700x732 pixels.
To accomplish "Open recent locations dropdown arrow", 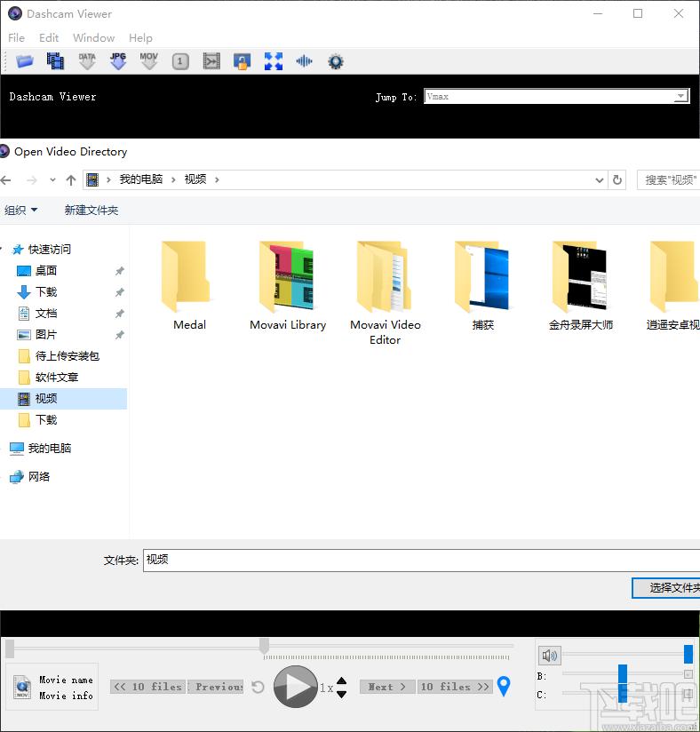I will 52,180.
